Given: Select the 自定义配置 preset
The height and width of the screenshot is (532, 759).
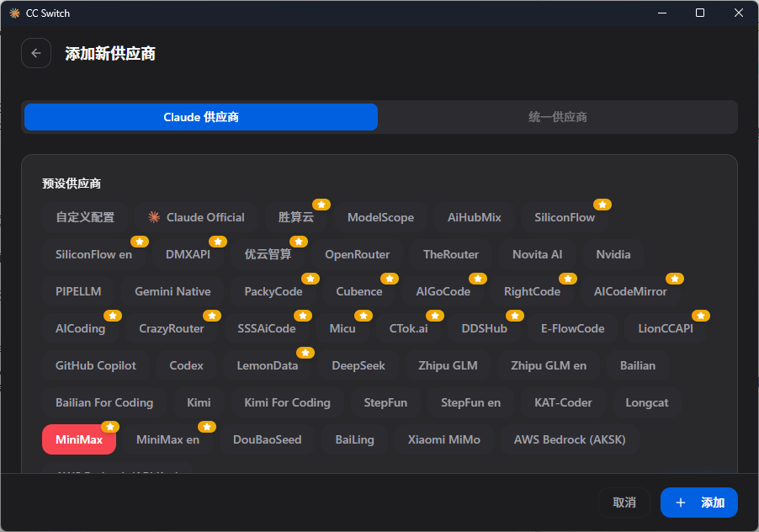Looking at the screenshot, I should click(85, 217).
